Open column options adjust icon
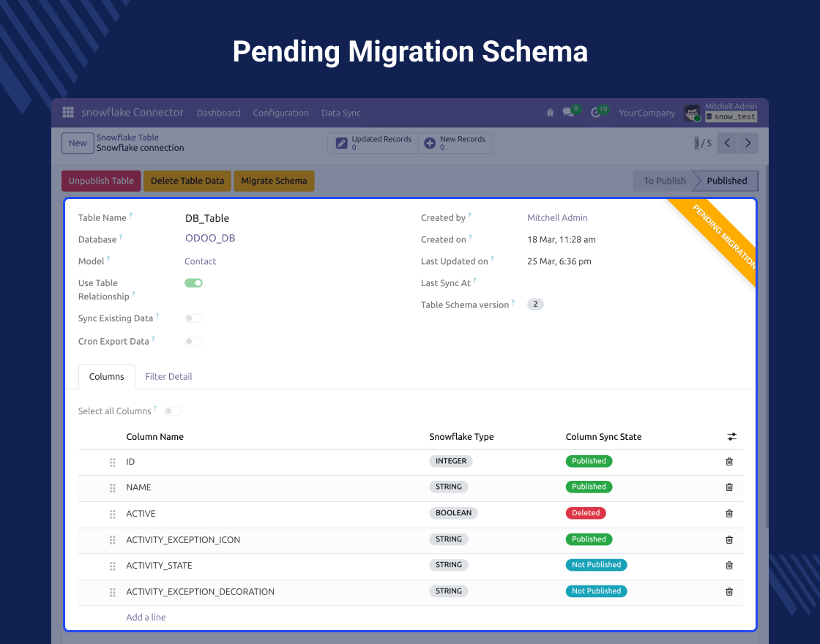820x644 pixels. 731,436
